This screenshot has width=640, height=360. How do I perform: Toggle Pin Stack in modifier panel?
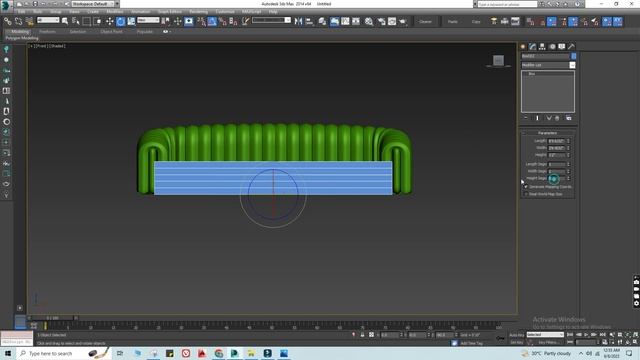tap(526, 118)
